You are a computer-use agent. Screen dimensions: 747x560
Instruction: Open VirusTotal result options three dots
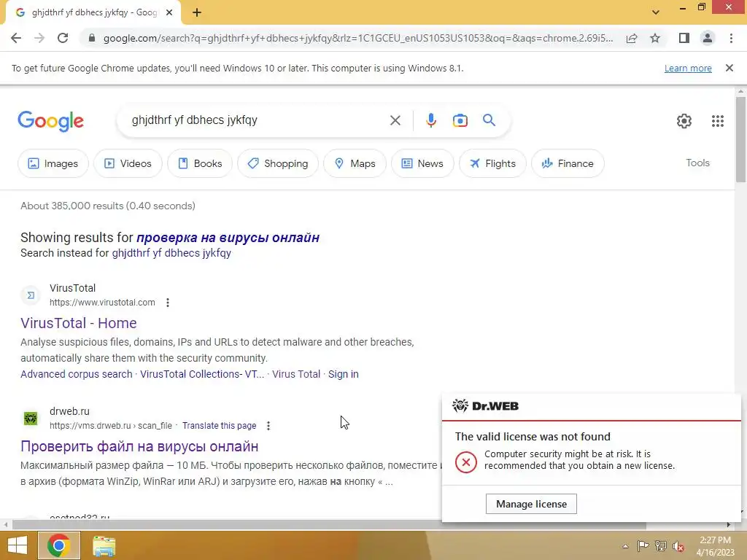[168, 303]
